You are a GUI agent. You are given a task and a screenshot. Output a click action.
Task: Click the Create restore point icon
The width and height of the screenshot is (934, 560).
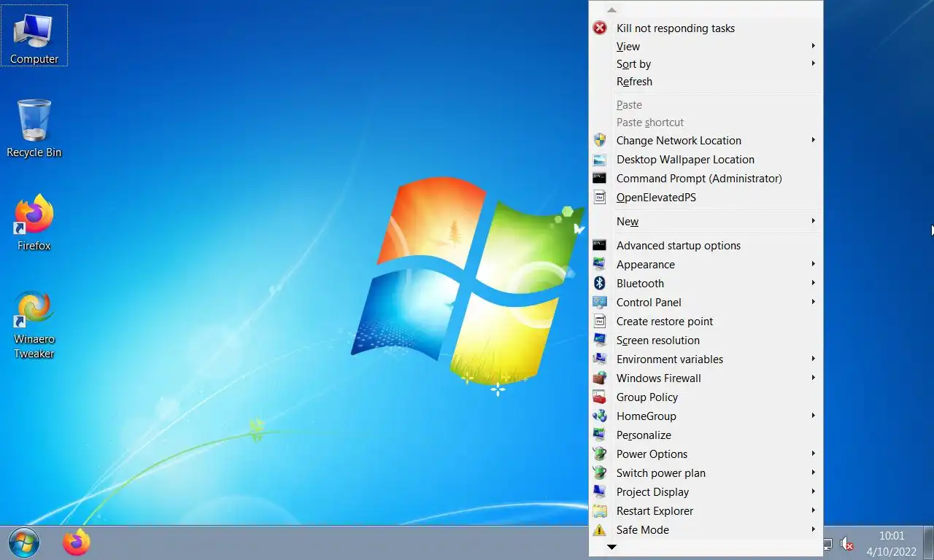(600, 321)
